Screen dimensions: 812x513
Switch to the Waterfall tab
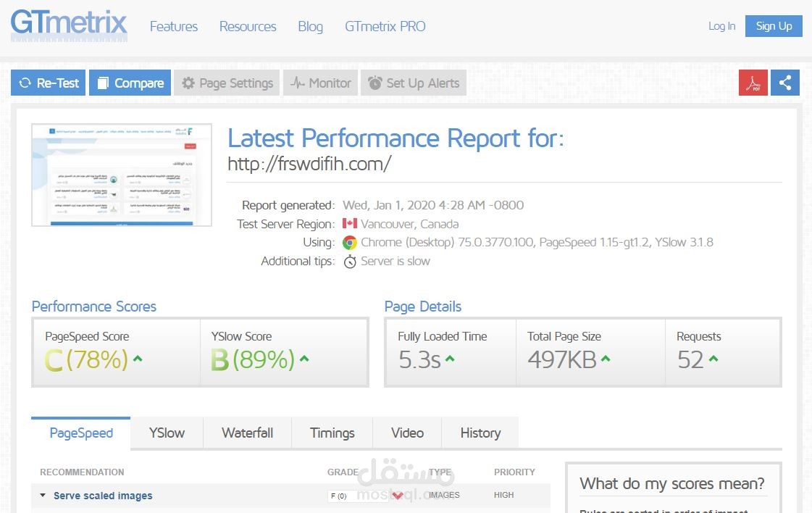click(248, 433)
